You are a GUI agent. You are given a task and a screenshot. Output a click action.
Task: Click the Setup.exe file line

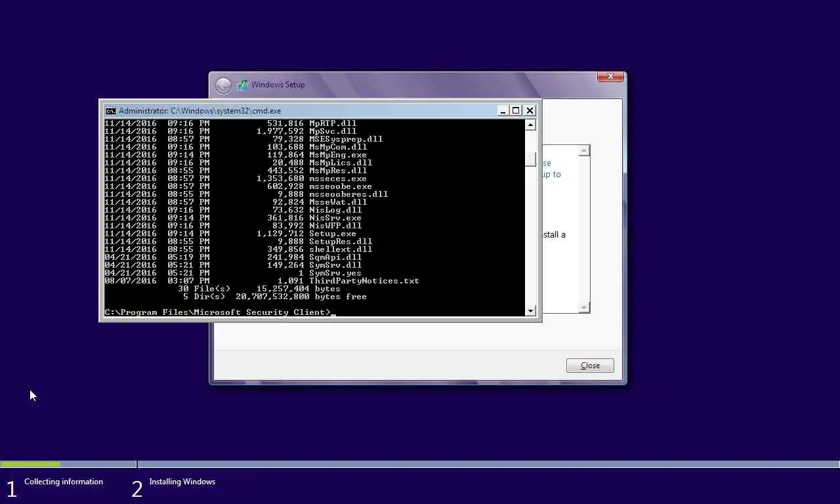click(x=230, y=234)
